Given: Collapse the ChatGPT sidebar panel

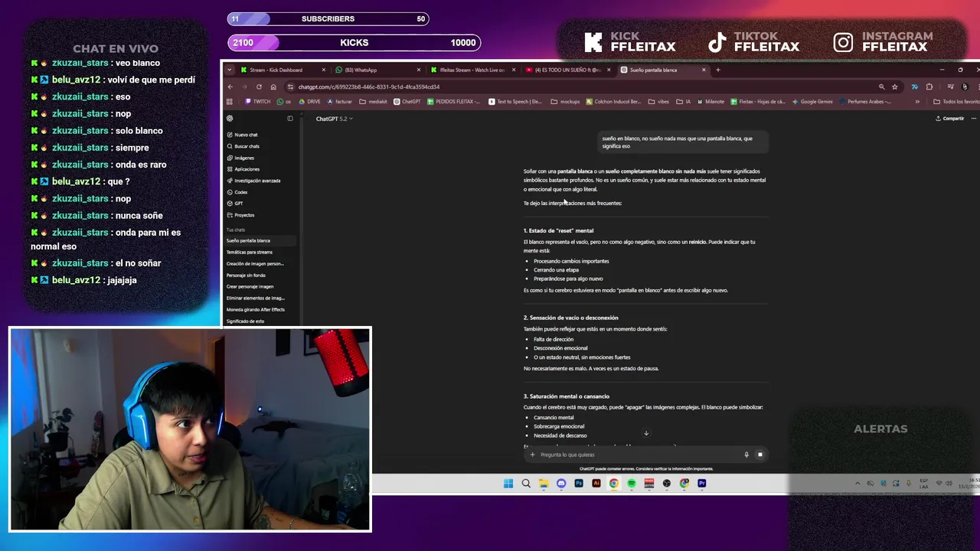Looking at the screenshot, I should (x=290, y=119).
